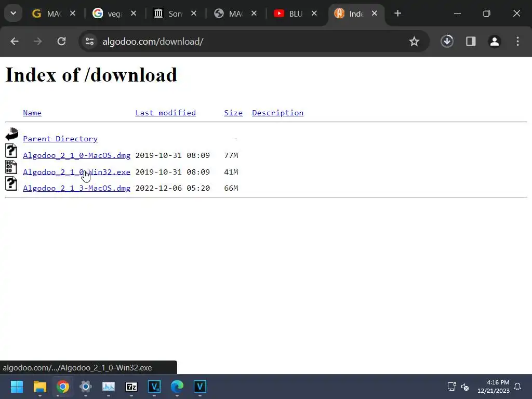Download Algodoo_2_1_0-MacOS.dmg
Viewport: 532px width, 399px height.
tap(77, 155)
